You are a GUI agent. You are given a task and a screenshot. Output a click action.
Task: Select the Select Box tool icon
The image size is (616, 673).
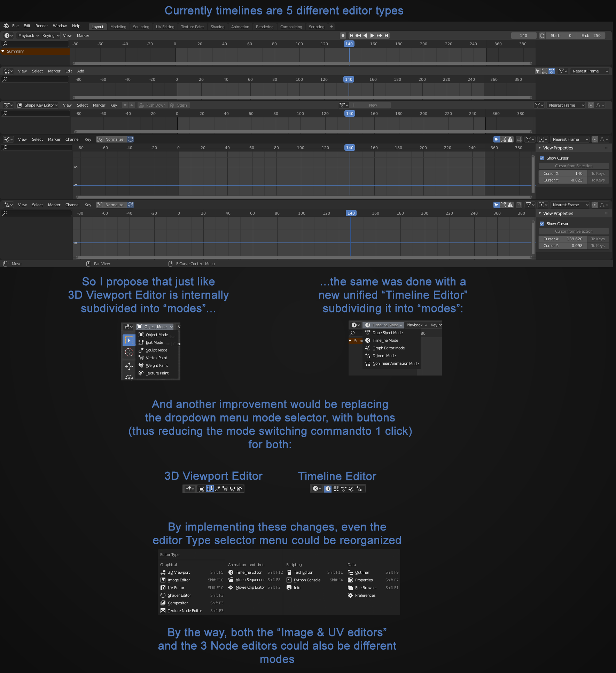(129, 340)
